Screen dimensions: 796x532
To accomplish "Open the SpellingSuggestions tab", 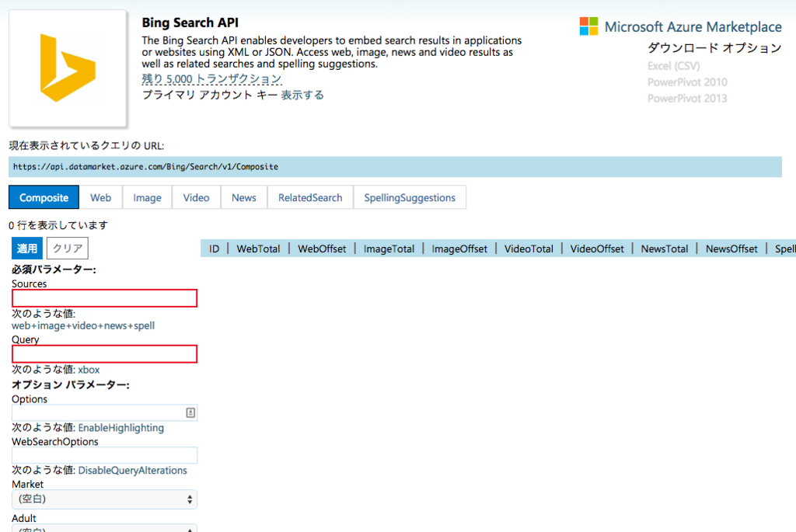I will [410, 197].
